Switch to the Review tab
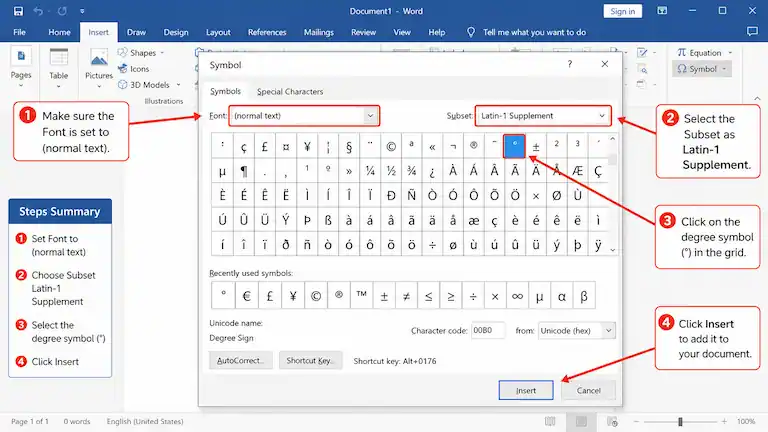The image size is (768, 432). pos(363,32)
